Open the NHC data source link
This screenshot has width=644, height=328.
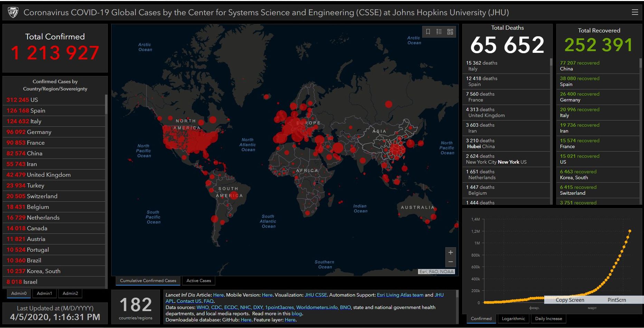pos(246,307)
